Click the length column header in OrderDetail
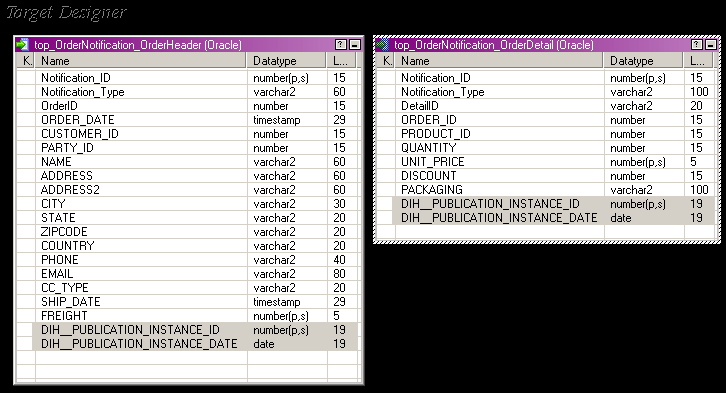 pos(698,61)
